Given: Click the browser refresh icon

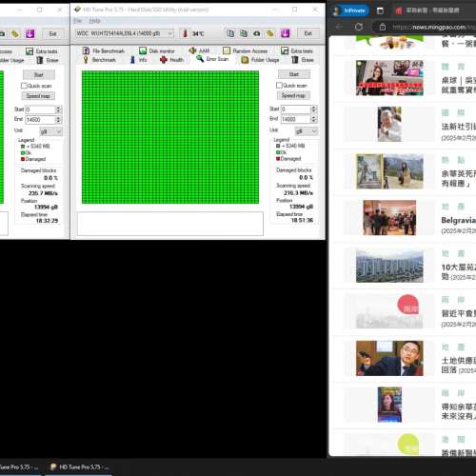Looking at the screenshot, I should point(359,27).
